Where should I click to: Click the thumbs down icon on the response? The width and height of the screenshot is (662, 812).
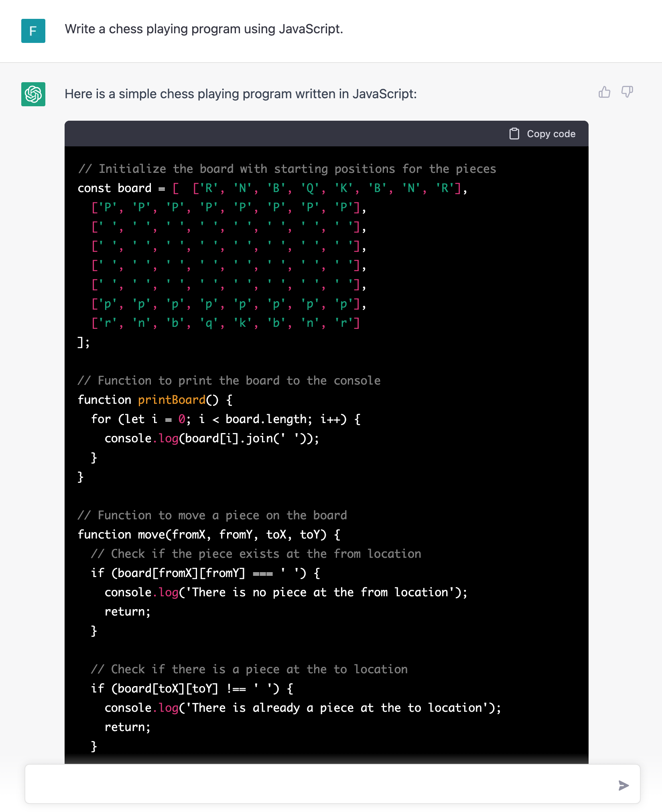point(627,92)
